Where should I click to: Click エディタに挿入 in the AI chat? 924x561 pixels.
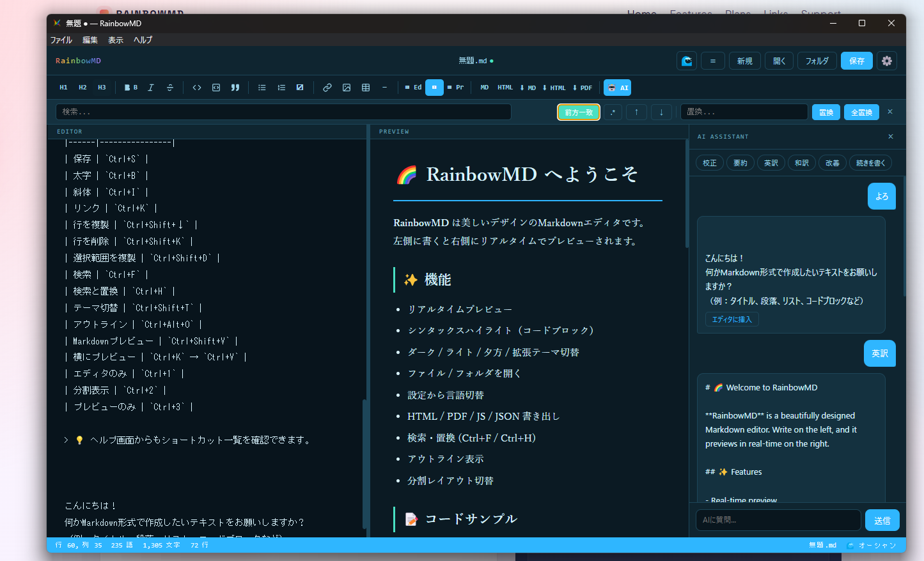[732, 319]
